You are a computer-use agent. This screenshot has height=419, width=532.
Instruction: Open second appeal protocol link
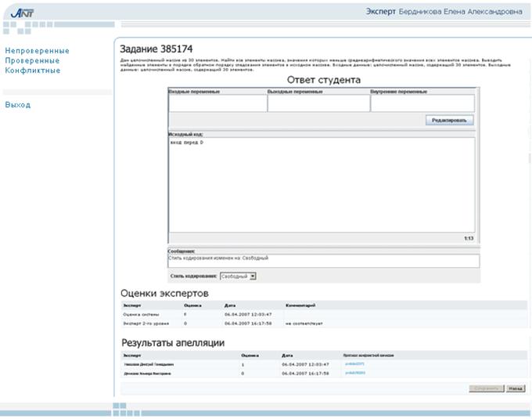click(355, 373)
